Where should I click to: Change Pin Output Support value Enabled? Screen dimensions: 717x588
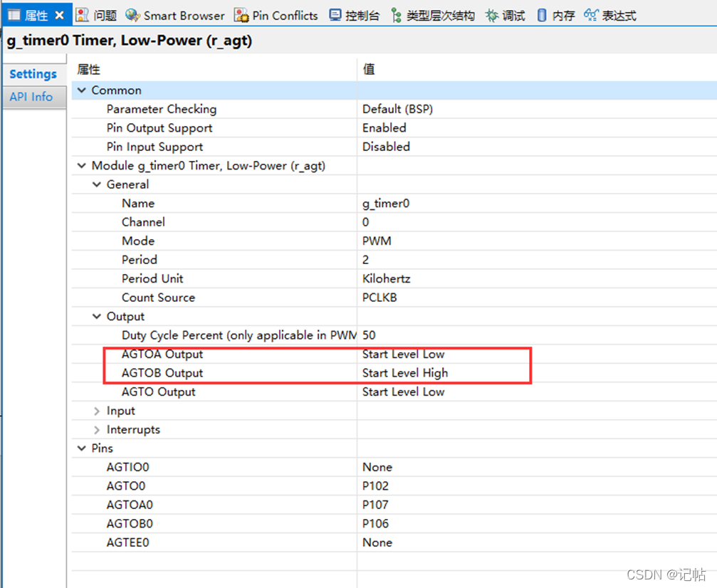pyautogui.click(x=384, y=128)
